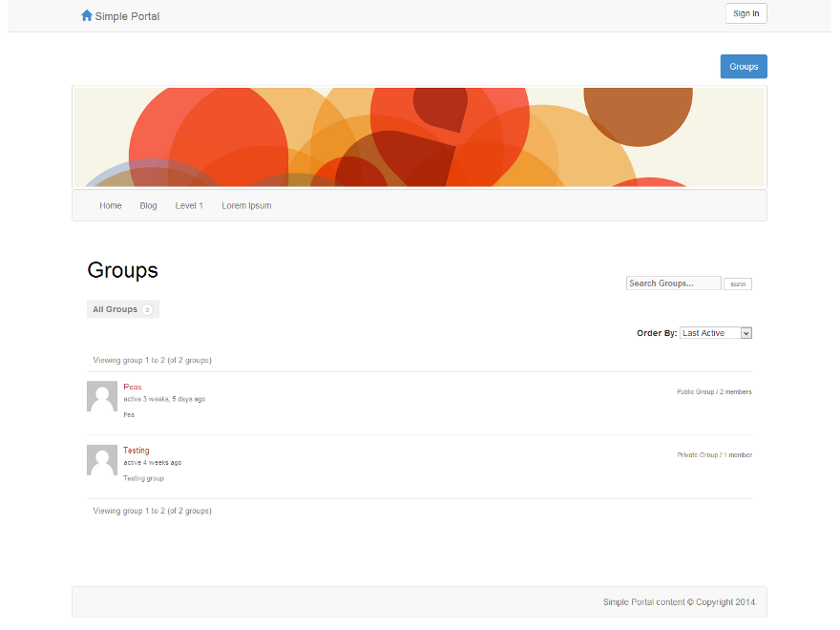Click the orange circles banner image
The height and width of the screenshot is (630, 840).
419,137
